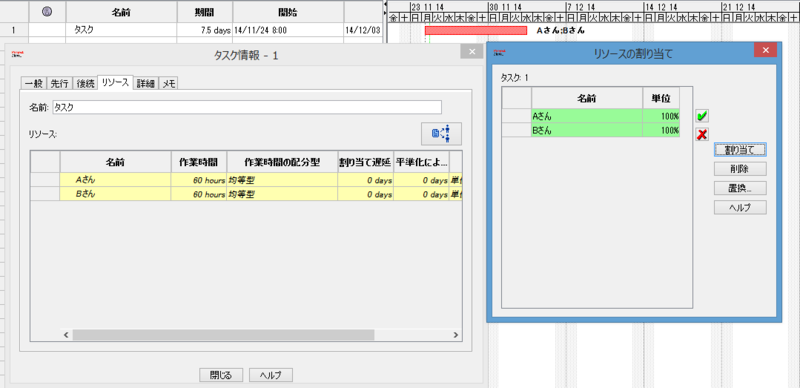Click the 割り当て遅延 column header
This screenshot has width=800, height=388.
tap(365, 162)
